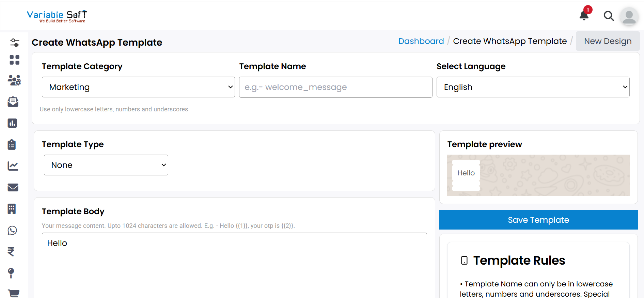Image resolution: width=644 pixels, height=298 pixels.
Task: Open the Template Type dropdown showing None
Action: 106,165
